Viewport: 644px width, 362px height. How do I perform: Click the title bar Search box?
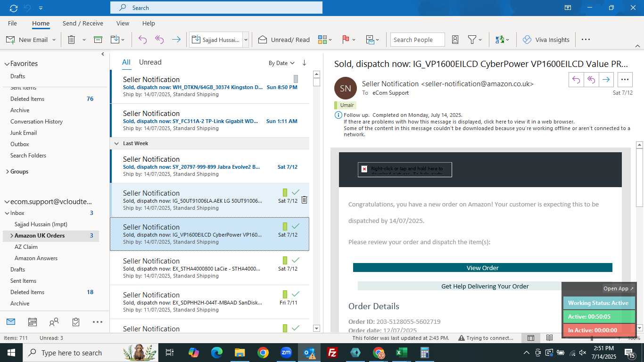[216, 8]
